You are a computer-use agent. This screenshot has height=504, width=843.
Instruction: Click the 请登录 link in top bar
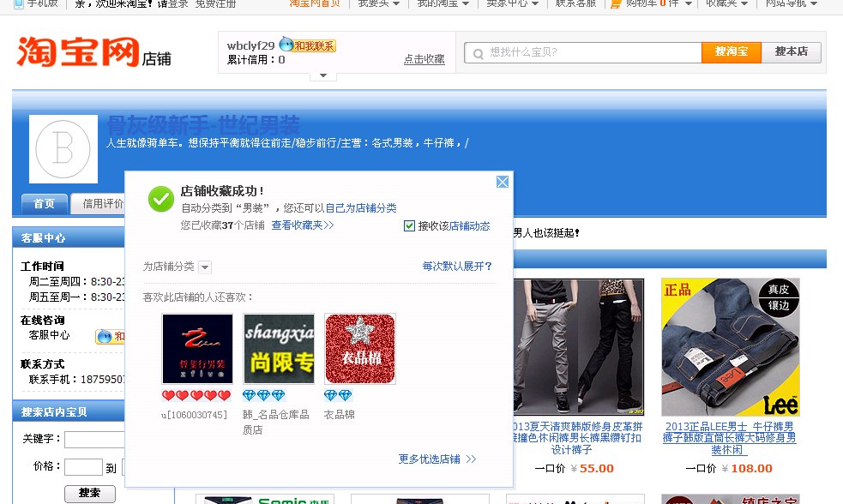(172, 3)
